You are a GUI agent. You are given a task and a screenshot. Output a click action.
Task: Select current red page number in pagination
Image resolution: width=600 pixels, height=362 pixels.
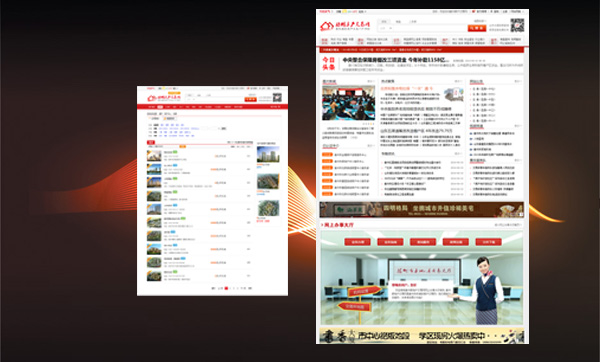point(226,288)
